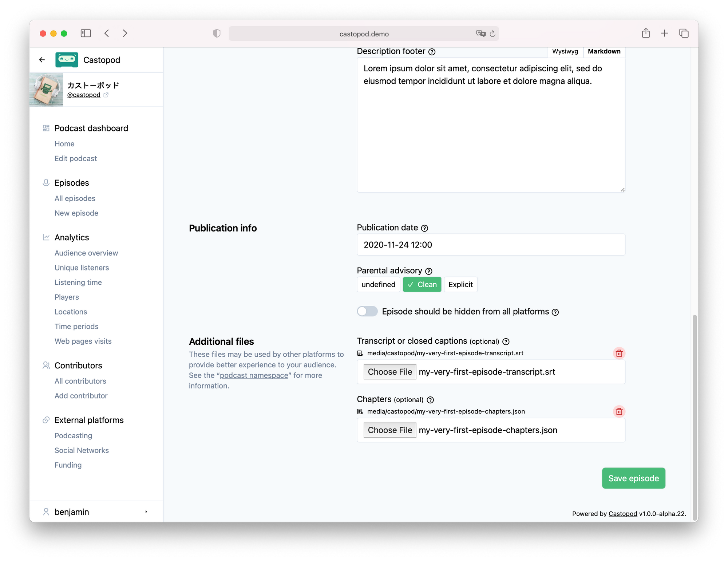The image size is (728, 561).
Task: Click browser back arrow in toolbar
Action: click(x=107, y=33)
